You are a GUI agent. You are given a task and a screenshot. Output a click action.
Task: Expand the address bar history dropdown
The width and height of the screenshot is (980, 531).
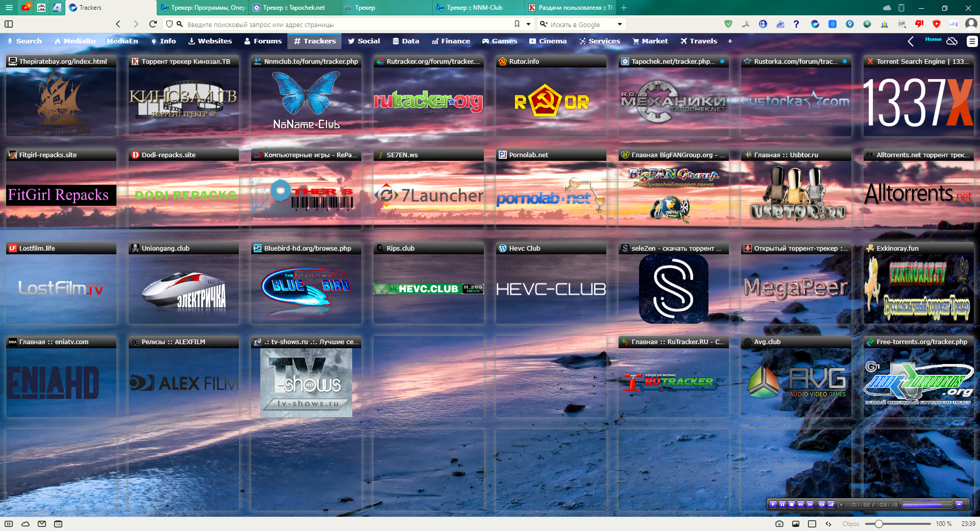tap(528, 24)
